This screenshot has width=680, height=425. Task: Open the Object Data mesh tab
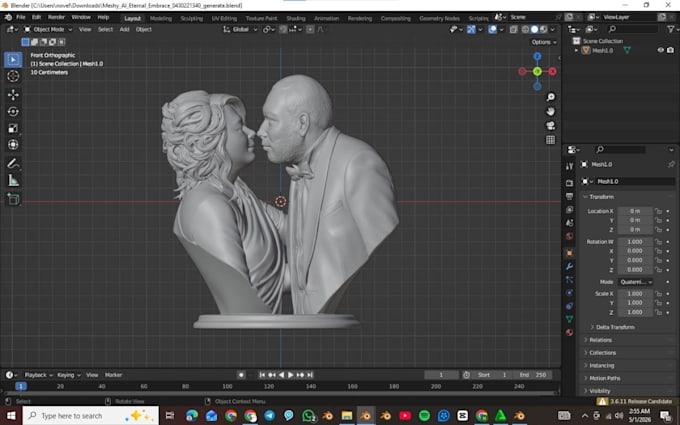coord(569,319)
